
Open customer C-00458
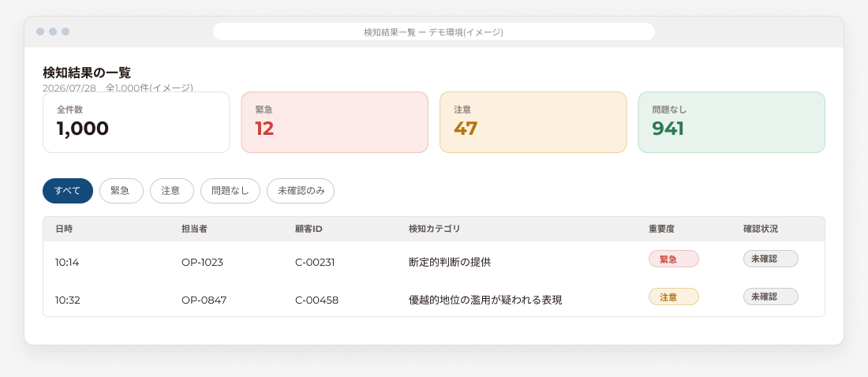pyautogui.click(x=317, y=300)
